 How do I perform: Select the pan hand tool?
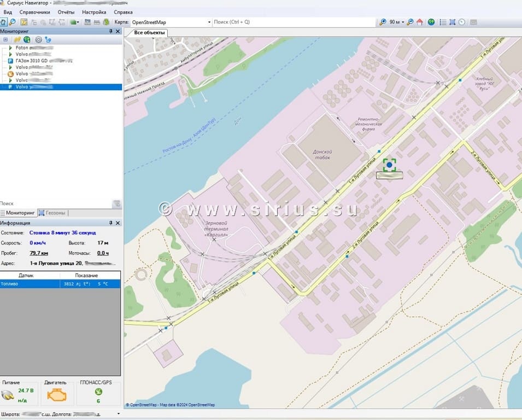[x=4, y=22]
